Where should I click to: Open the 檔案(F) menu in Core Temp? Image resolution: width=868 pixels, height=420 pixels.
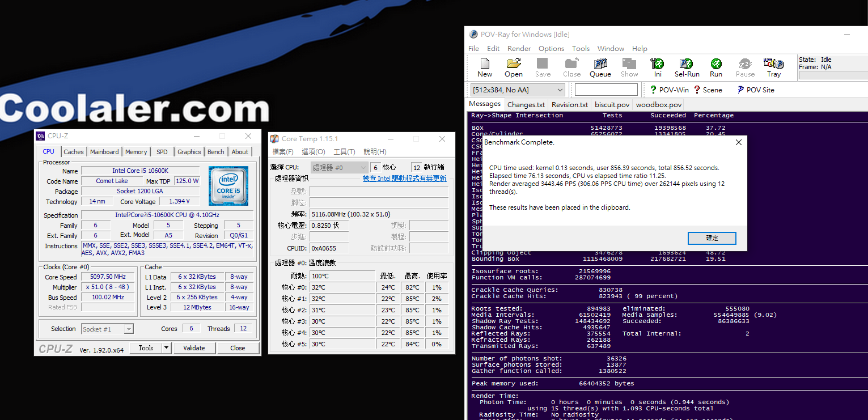tap(283, 152)
